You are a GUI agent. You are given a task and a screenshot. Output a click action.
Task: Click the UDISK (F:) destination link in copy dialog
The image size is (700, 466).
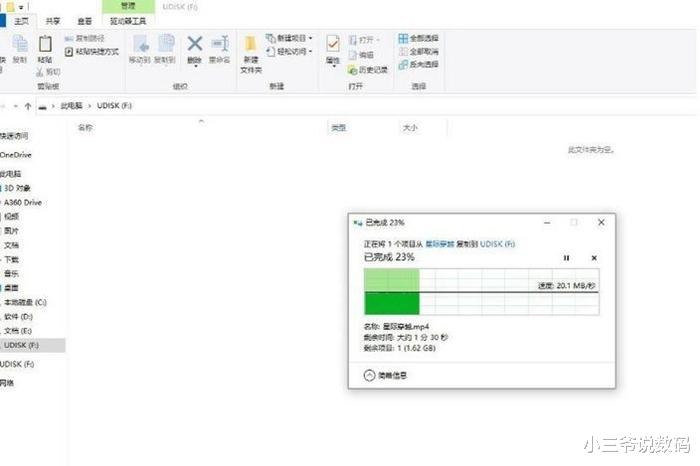pos(497,244)
